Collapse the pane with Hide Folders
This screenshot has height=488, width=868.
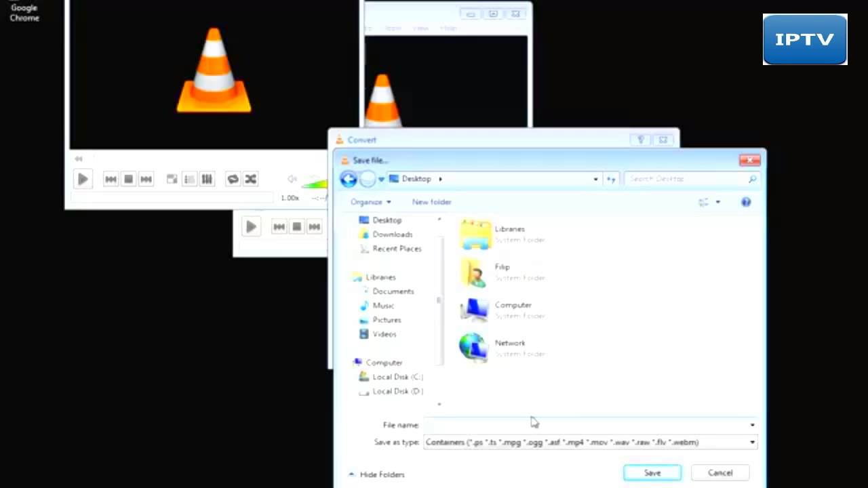376,474
